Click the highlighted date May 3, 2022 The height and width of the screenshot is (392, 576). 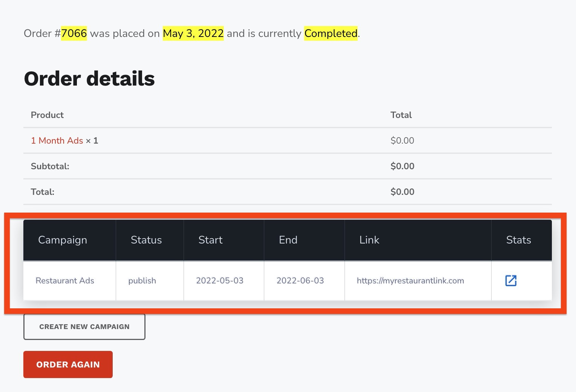click(x=193, y=33)
